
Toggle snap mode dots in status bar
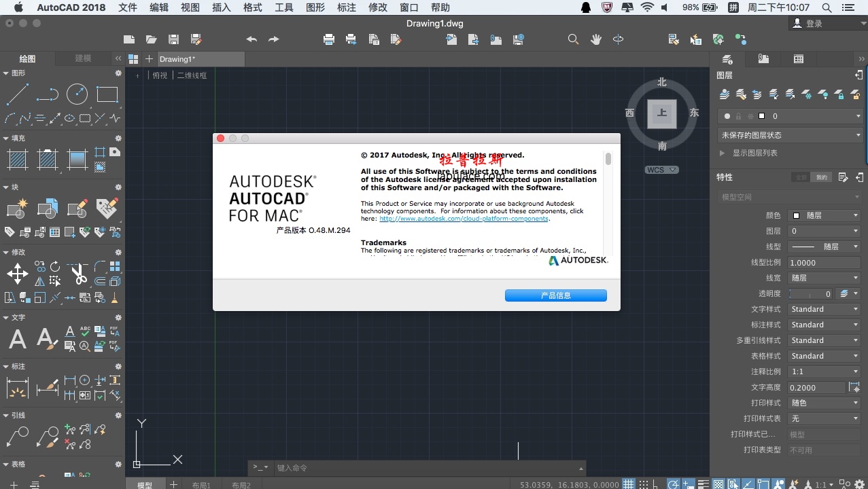pos(644,484)
